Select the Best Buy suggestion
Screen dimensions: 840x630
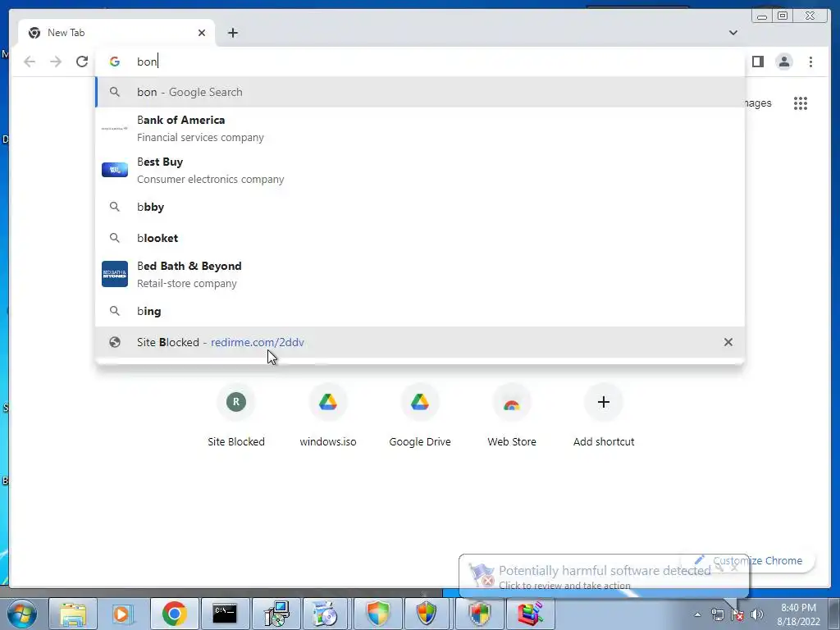[421, 170]
